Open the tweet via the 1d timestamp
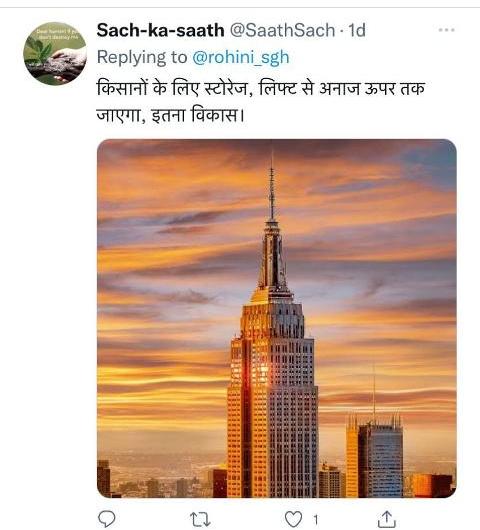 (357, 30)
